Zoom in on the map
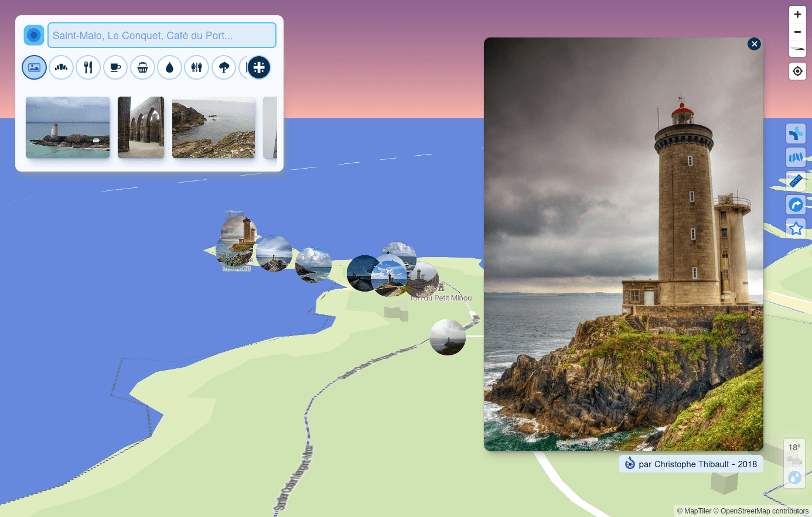This screenshot has width=812, height=517. tap(797, 15)
